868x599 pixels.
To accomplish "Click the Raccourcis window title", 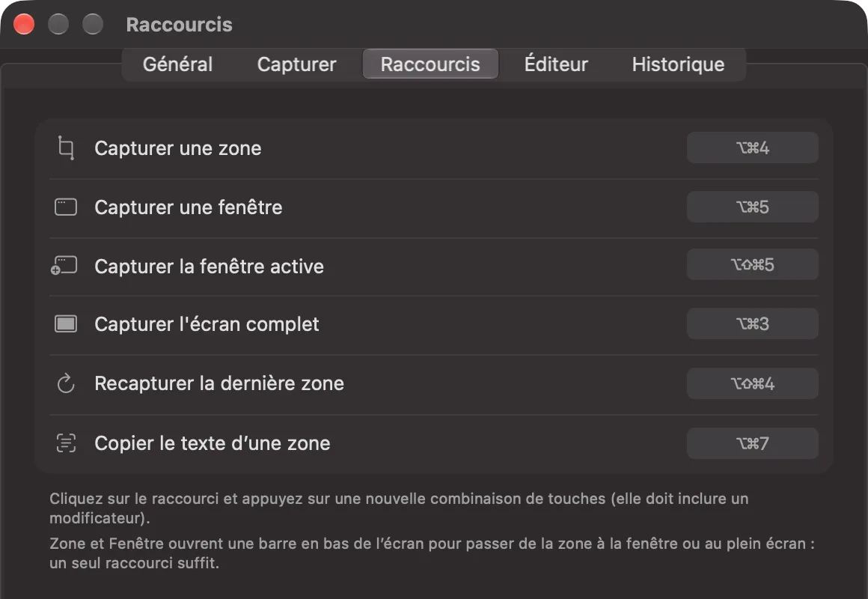I will tap(179, 25).
